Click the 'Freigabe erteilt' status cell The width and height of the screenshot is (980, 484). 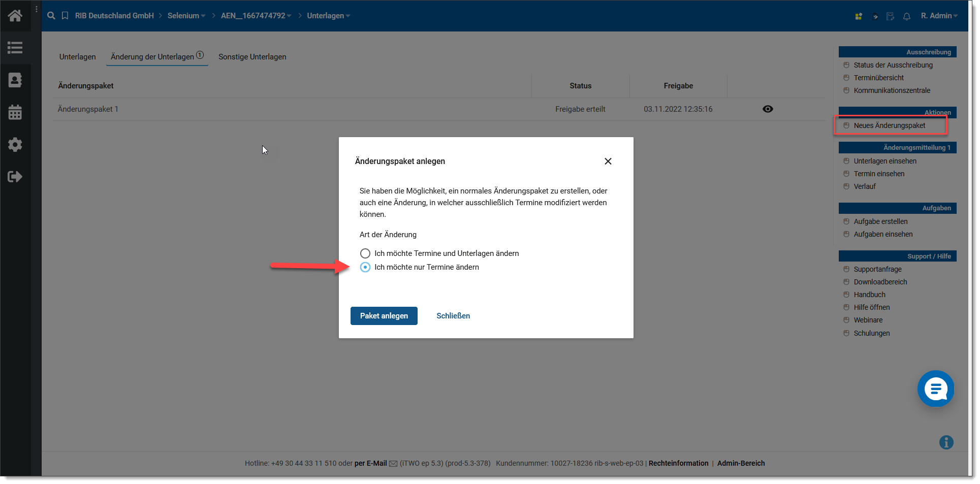coord(580,109)
